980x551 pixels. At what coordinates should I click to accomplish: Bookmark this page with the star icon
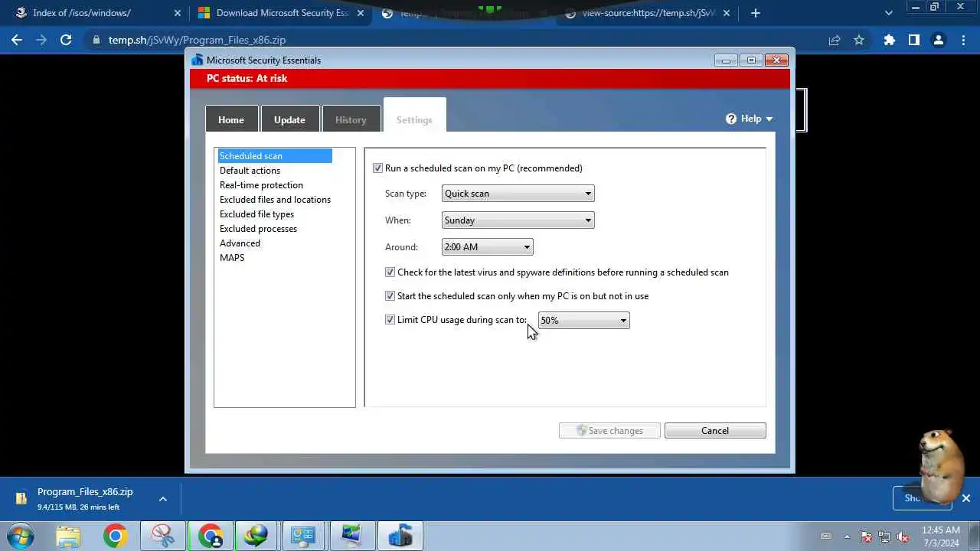859,40
